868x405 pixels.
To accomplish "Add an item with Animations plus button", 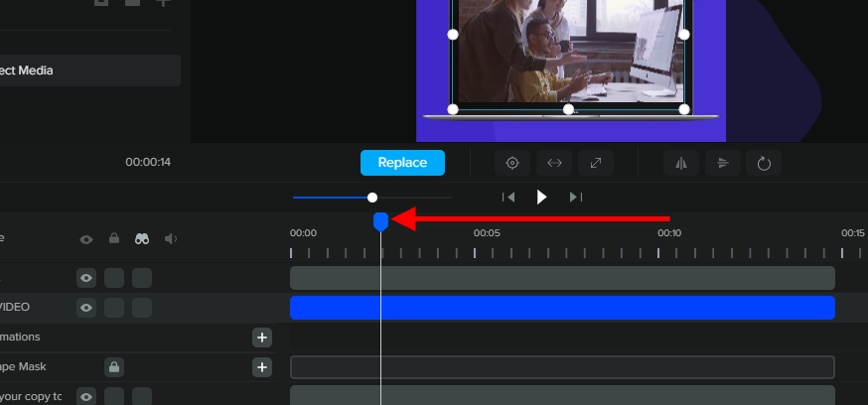I will pyautogui.click(x=262, y=337).
